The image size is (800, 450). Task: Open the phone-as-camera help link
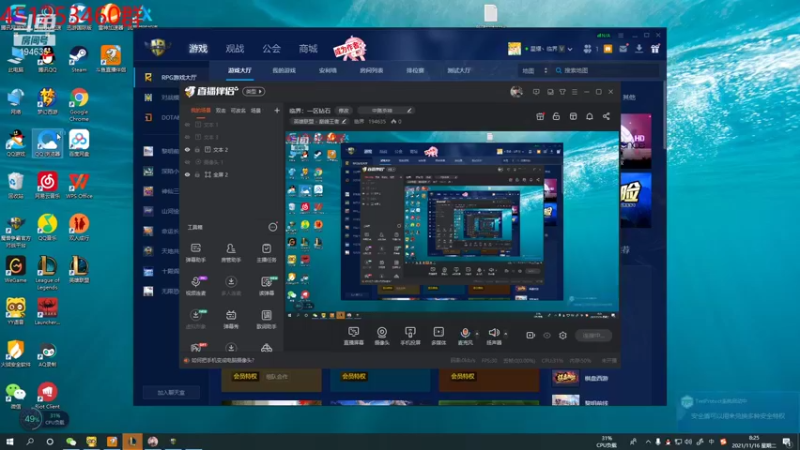(x=222, y=360)
